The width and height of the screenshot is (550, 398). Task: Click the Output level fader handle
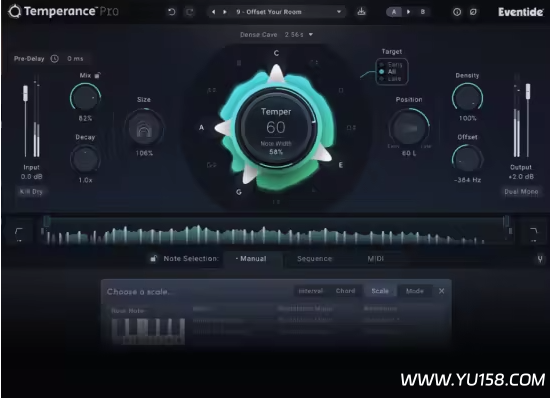pos(528,91)
